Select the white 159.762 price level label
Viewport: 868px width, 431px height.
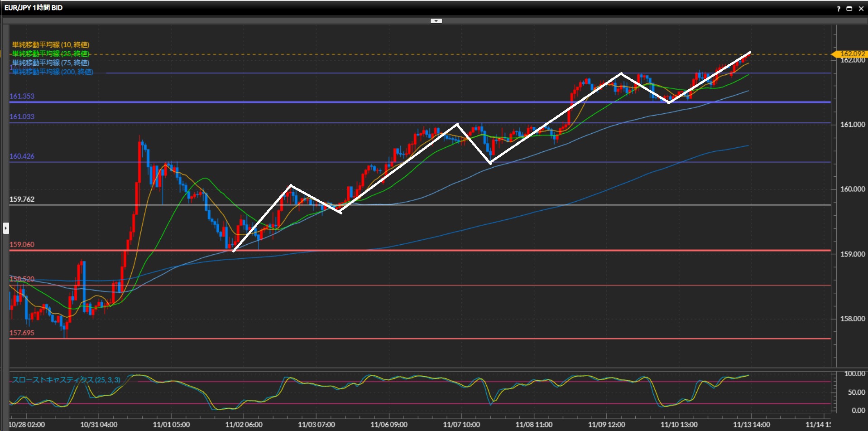[x=22, y=199]
